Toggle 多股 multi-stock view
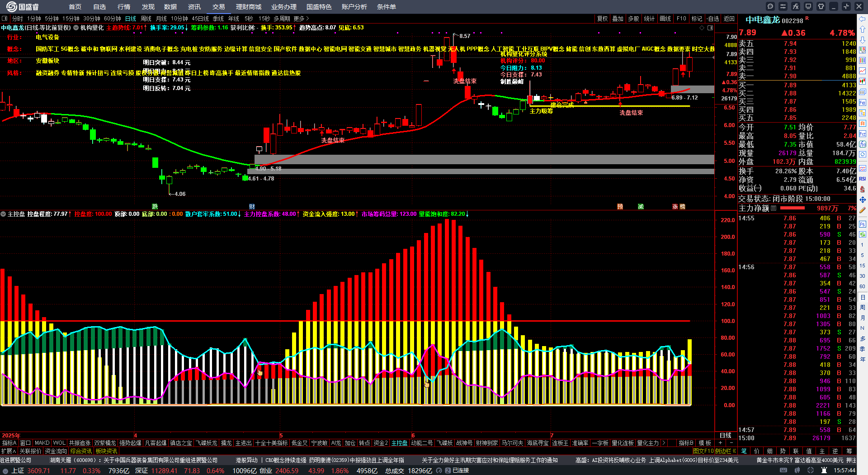This screenshot has width=868, height=475. tap(634, 19)
